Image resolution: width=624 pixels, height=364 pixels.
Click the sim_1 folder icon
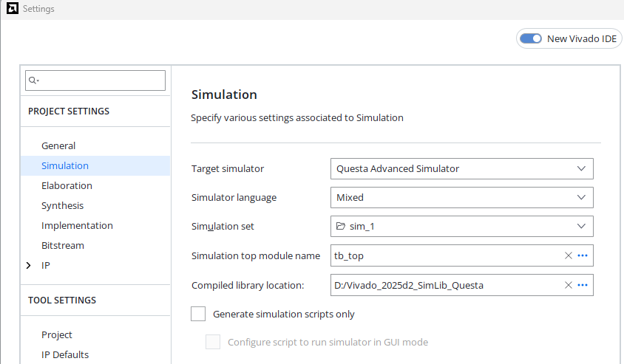[341, 226]
